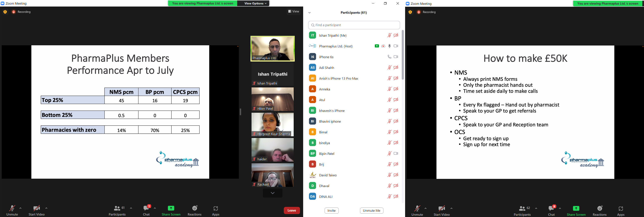The image size is (644, 217).
Task: Open the View layout menu
Action: (x=293, y=11)
